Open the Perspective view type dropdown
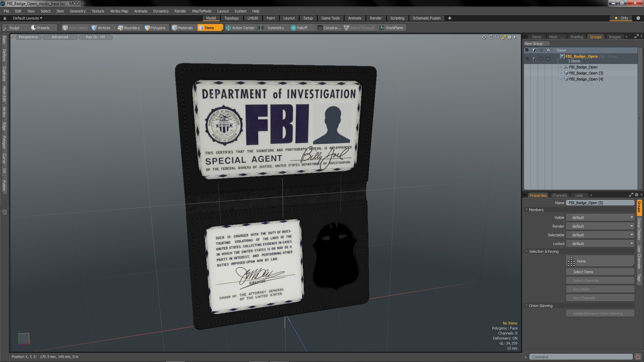Viewport: 644px width, 362px height. (28, 37)
